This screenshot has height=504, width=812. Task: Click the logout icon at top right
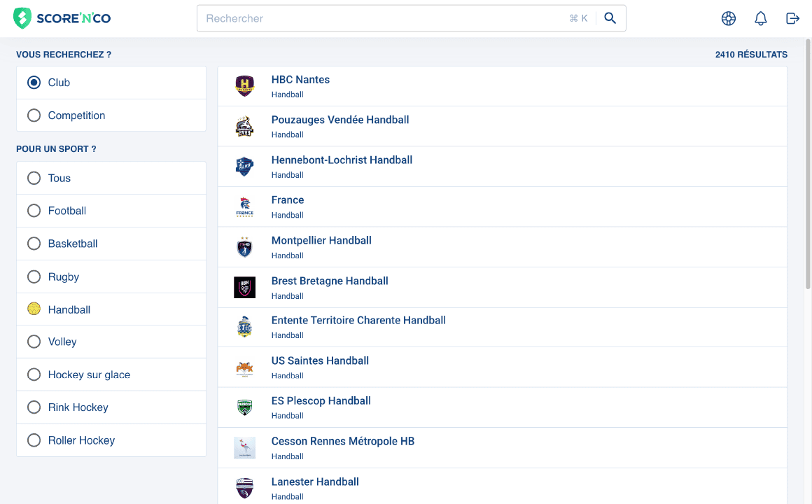792,18
